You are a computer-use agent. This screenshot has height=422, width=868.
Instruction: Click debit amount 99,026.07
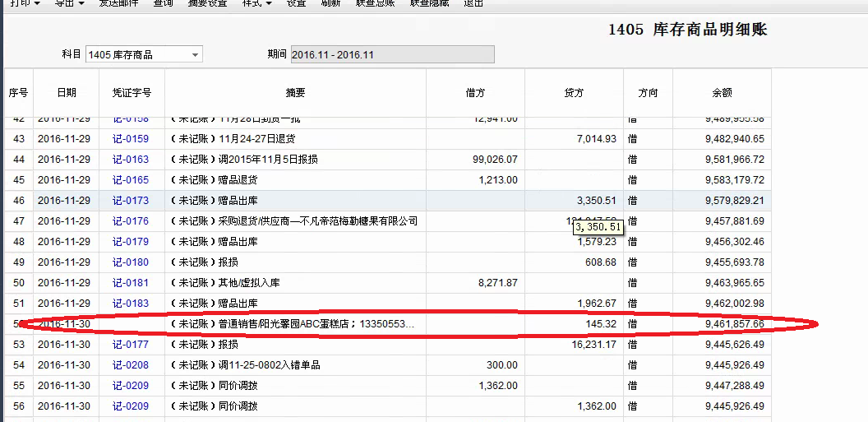(x=496, y=160)
